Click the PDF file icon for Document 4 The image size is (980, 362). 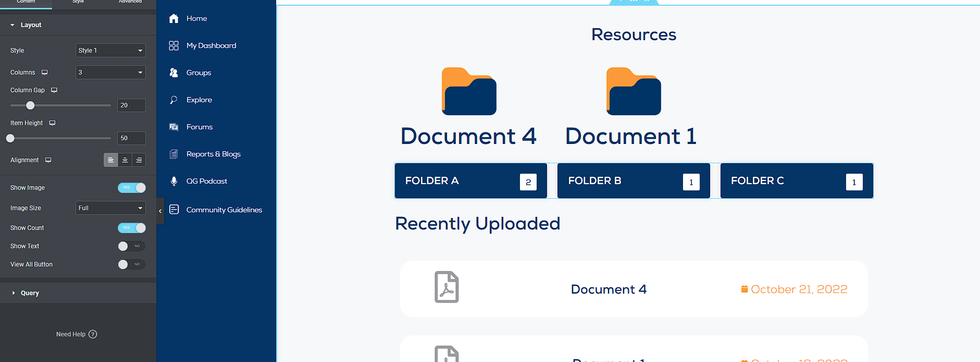click(446, 287)
